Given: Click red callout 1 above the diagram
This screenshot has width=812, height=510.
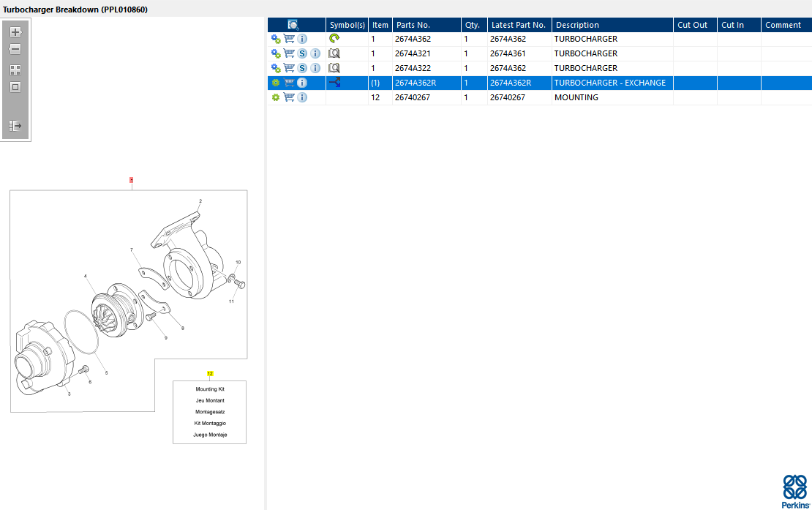Looking at the screenshot, I should (132, 180).
